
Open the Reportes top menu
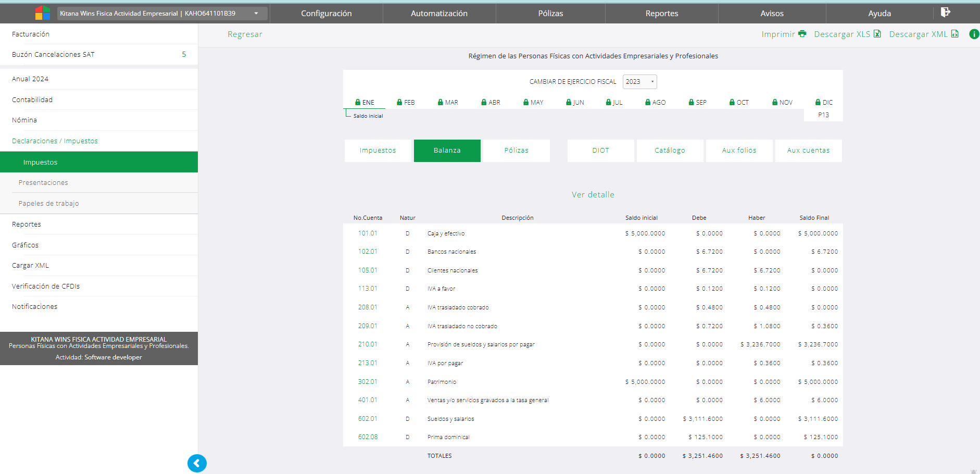[x=661, y=14]
